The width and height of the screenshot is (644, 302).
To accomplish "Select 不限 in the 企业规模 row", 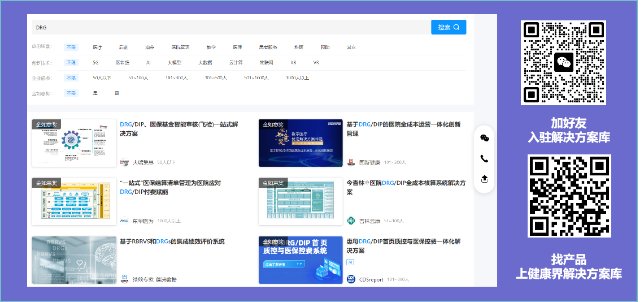I will [71, 78].
